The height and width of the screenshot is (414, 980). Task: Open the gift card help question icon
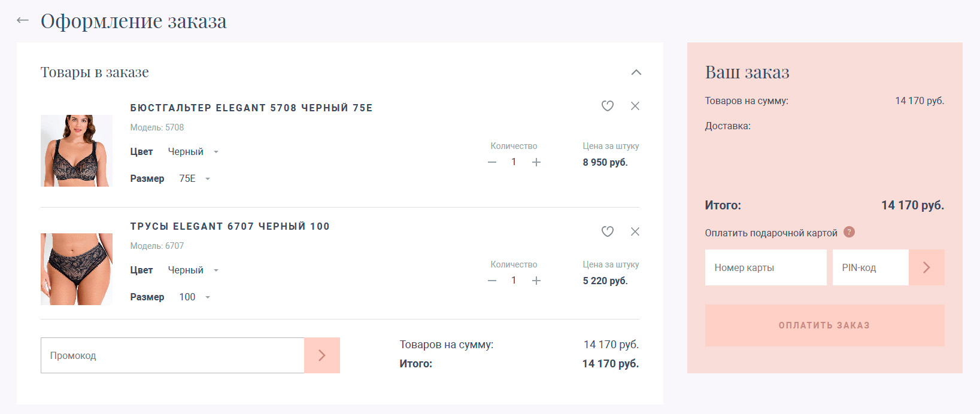click(849, 232)
